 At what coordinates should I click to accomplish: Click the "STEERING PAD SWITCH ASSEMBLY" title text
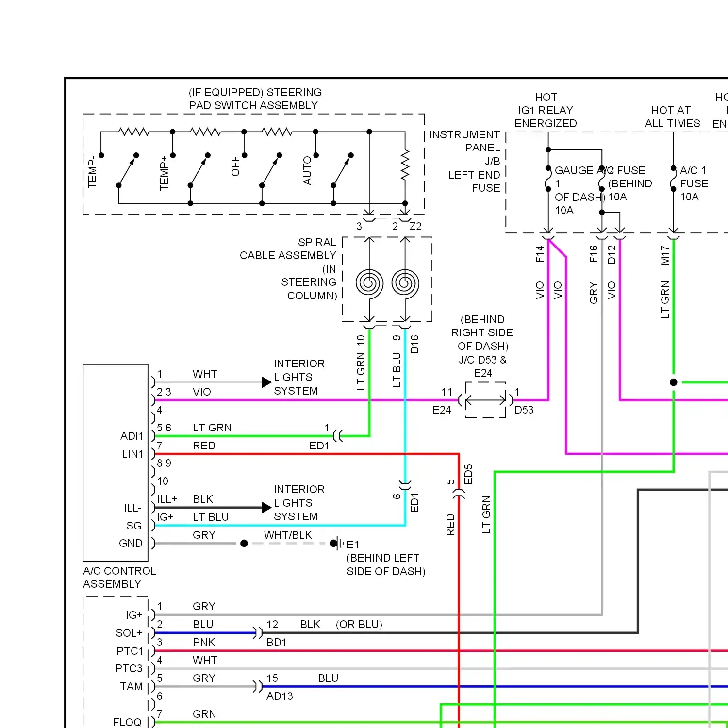[x=255, y=99]
